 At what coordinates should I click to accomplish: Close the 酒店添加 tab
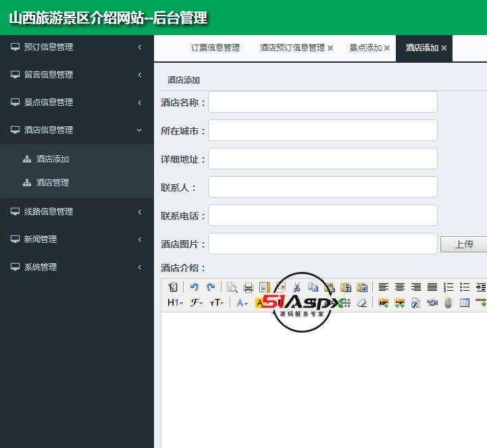coord(444,48)
